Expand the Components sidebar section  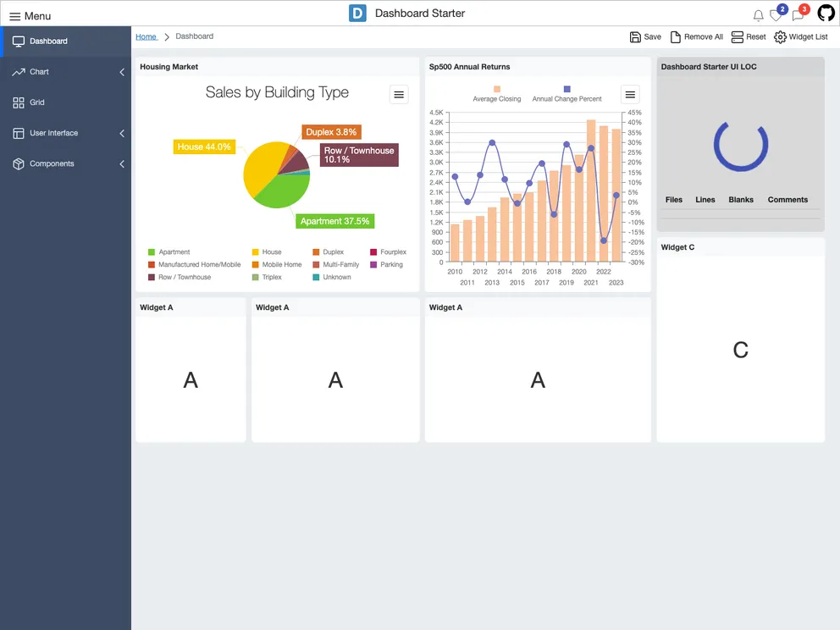[x=122, y=163]
